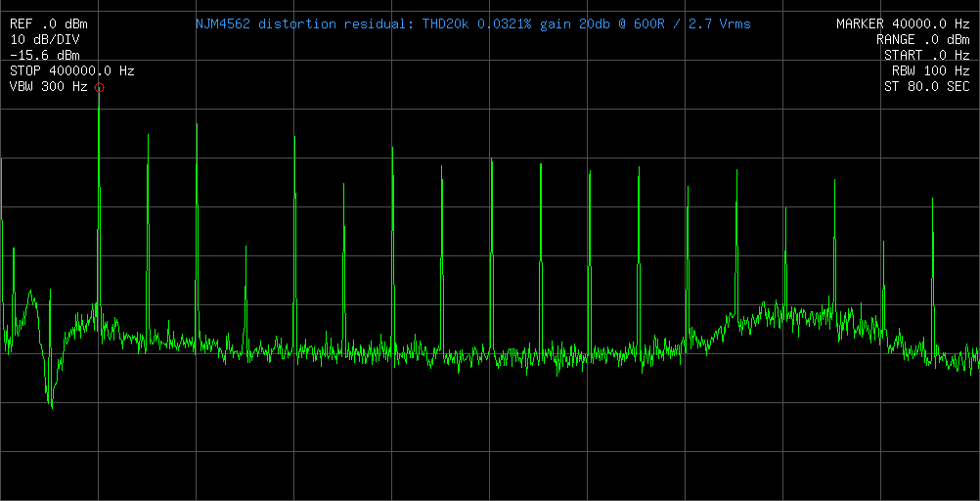Select the 'RANGE .0 dBm' label
Image resolution: width=980 pixels, height=501 pixels.
point(923,40)
